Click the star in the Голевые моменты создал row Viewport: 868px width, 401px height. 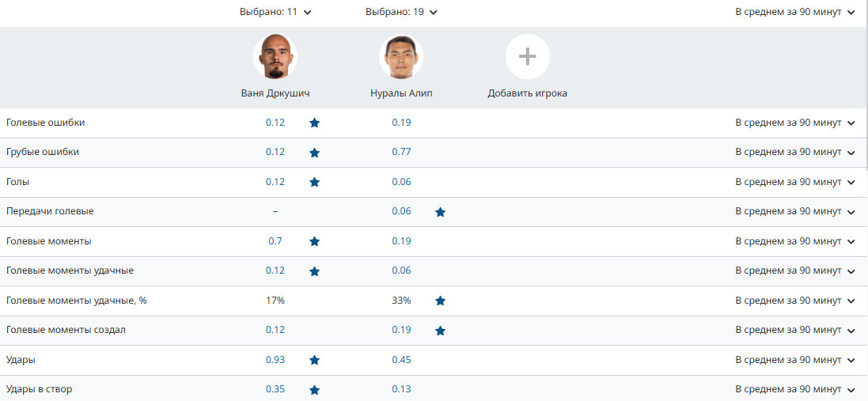click(440, 330)
